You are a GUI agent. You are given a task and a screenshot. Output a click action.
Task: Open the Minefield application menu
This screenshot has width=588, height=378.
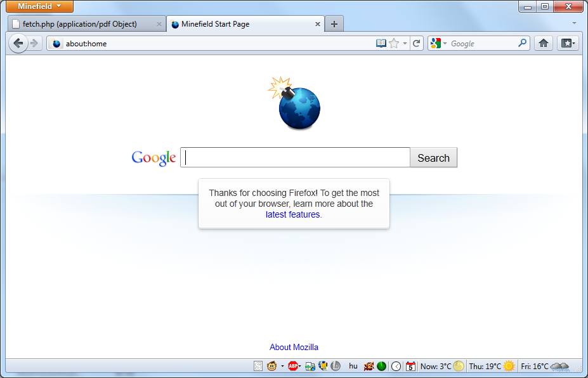tap(39, 6)
